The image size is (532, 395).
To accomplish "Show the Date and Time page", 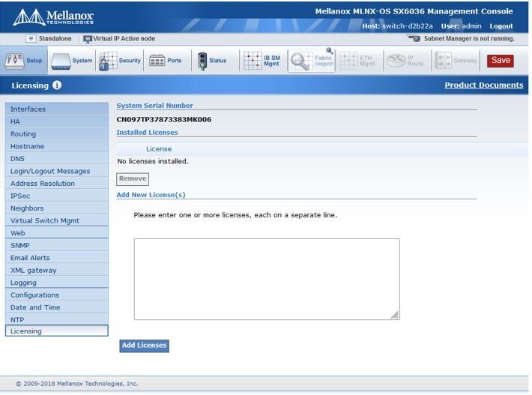I will 57,307.
